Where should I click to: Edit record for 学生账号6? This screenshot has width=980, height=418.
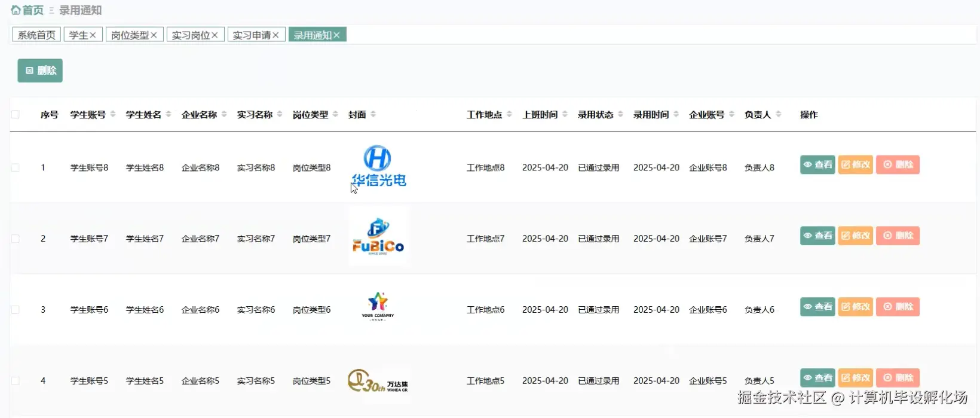[x=855, y=307]
